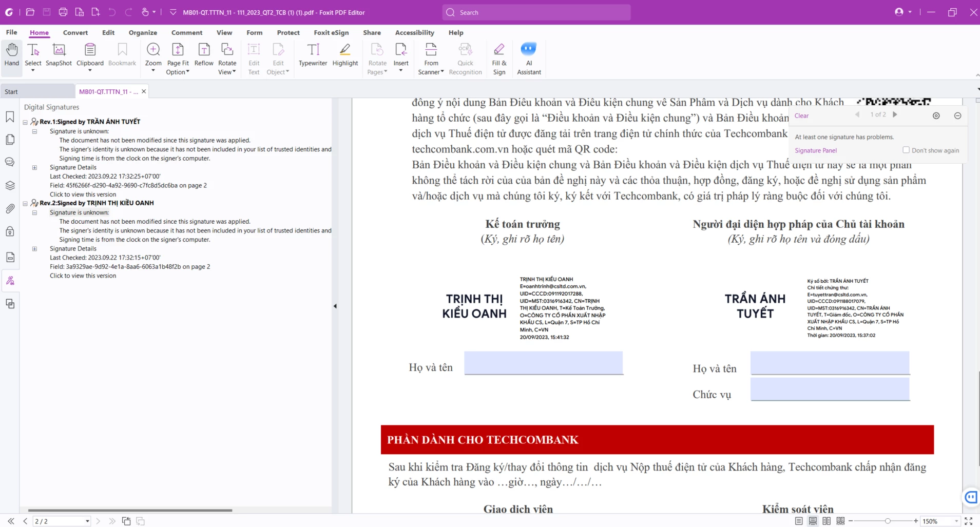
Task: Click the zoom slider handle
Action: click(887, 521)
